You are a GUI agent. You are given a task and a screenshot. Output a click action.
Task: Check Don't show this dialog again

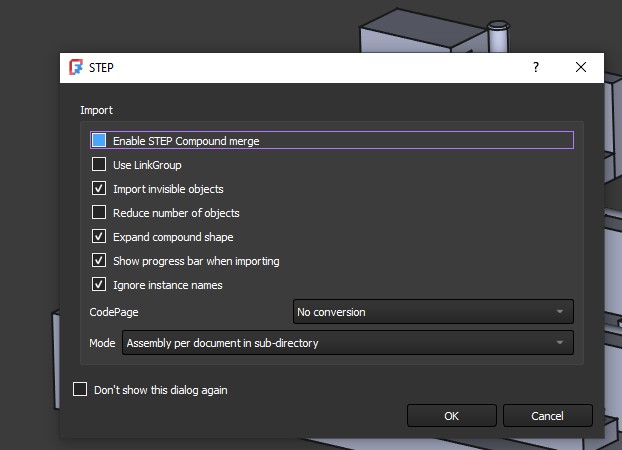[80, 390]
